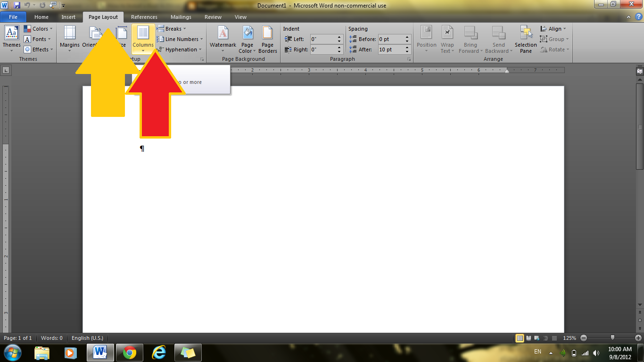644x362 pixels.
Task: Click the vertical scrollbar thumb
Action: [x=640, y=127]
